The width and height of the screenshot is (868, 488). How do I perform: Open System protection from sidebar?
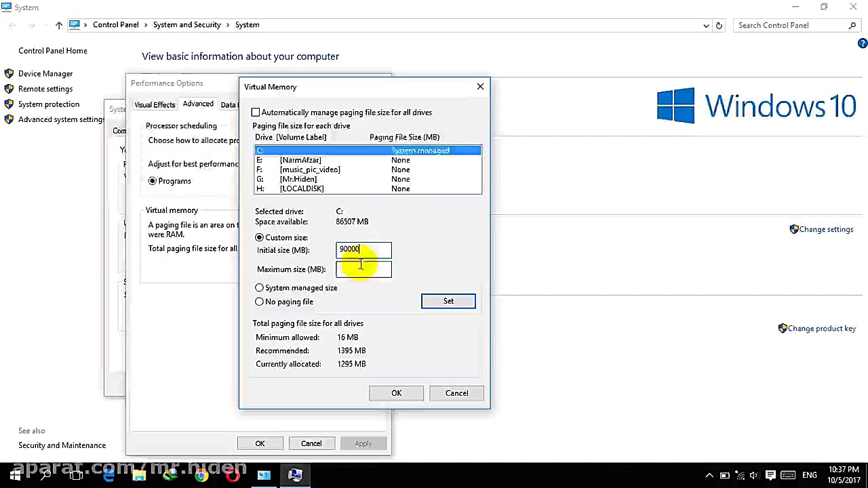coord(49,104)
